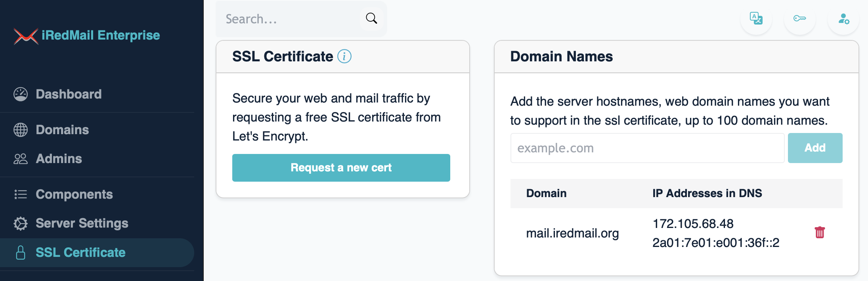Image resolution: width=868 pixels, height=281 pixels.
Task: Open the user settings icon
Action: [843, 18]
